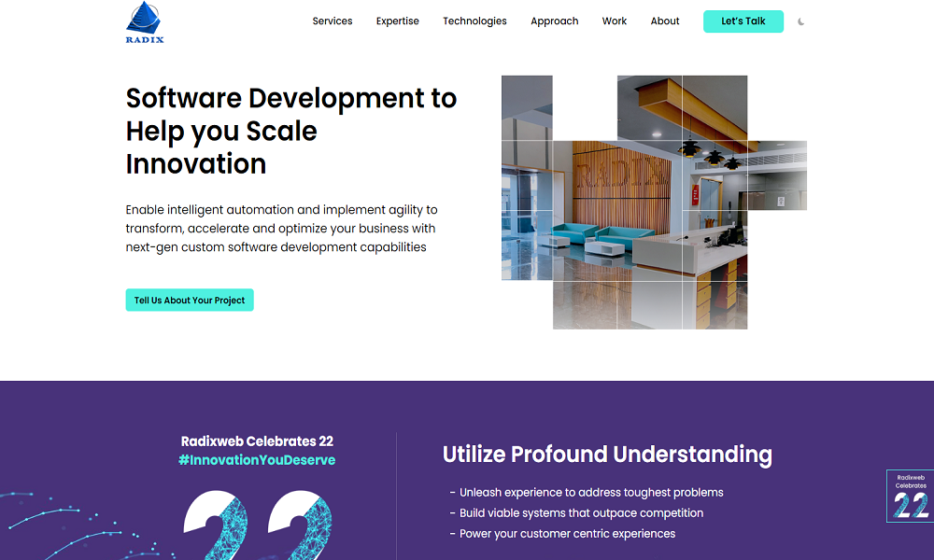The image size is (934, 560).
Task: Click the Unleash experience bullet point
Action: click(590, 493)
